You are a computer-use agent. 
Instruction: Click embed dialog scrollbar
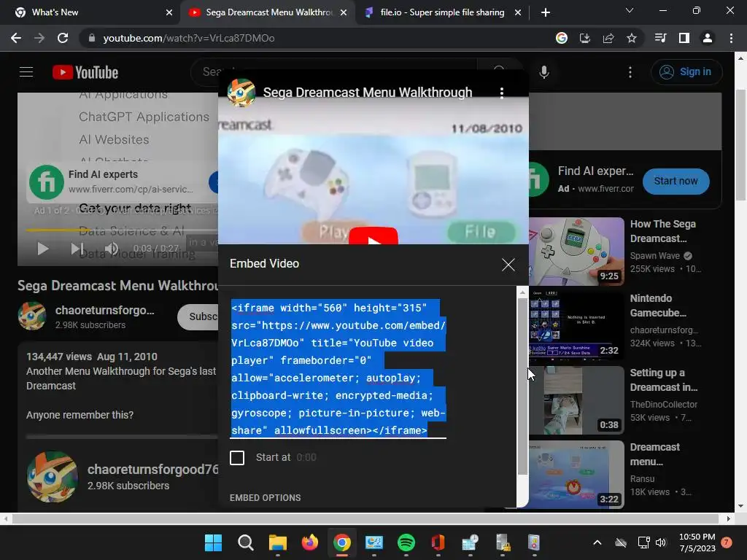tap(522, 386)
